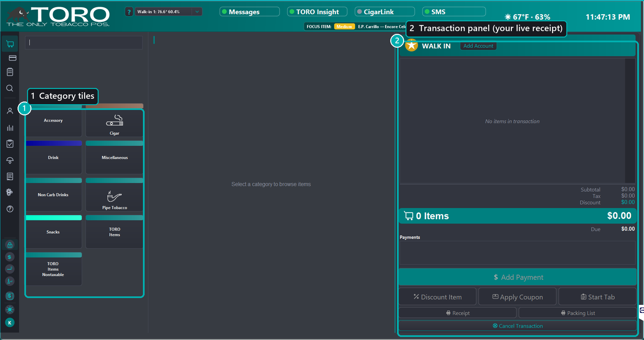This screenshot has width=644, height=340.
Task: Click the cart icon next to 0 Items
Action: click(x=409, y=216)
